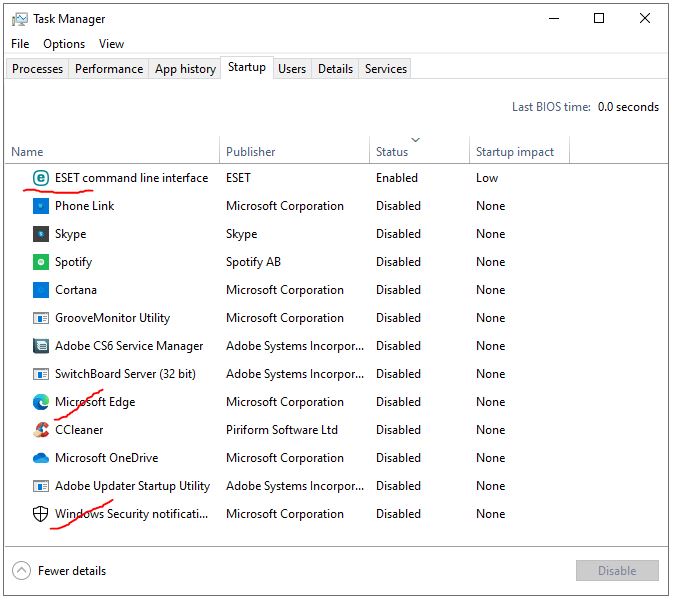
Task: Minimize the Task Manager window
Action: click(554, 18)
